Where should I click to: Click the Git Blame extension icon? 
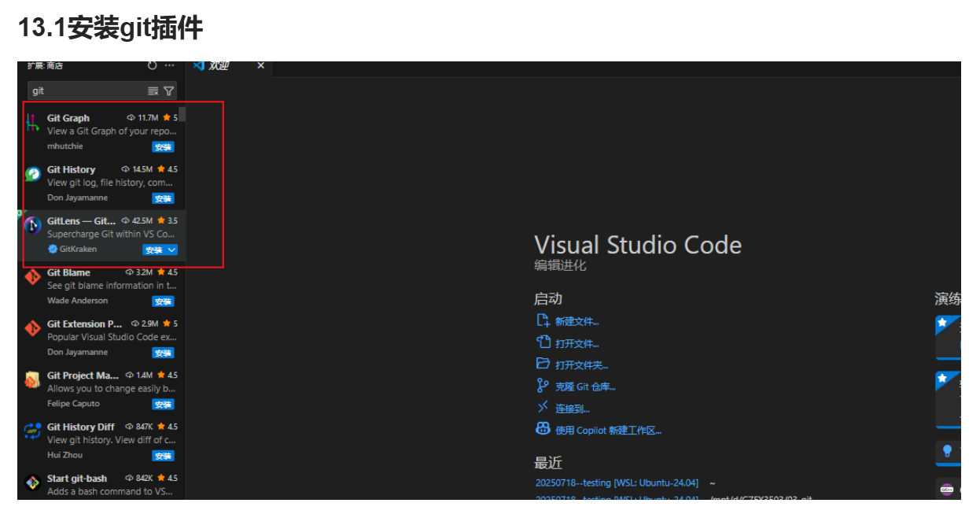pyautogui.click(x=32, y=277)
